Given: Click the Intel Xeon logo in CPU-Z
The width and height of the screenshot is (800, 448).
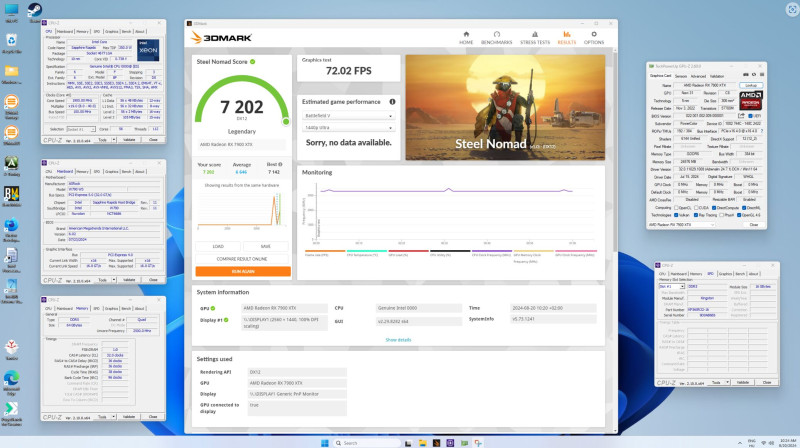Looking at the screenshot, I should point(148,49).
